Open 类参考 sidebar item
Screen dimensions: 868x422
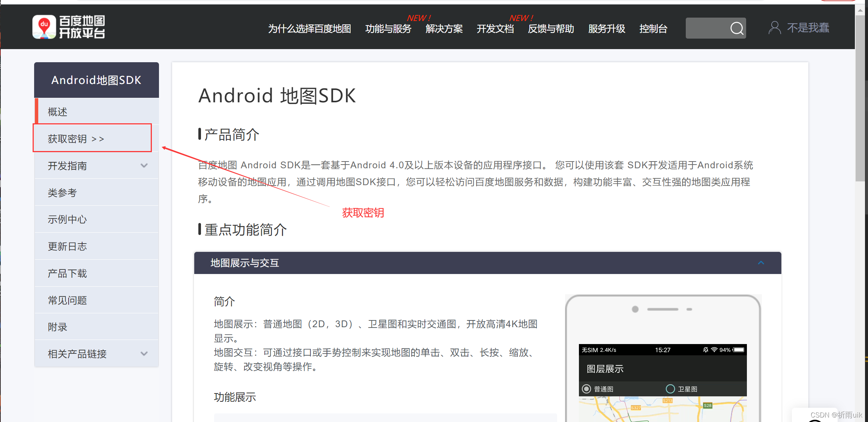coord(97,193)
